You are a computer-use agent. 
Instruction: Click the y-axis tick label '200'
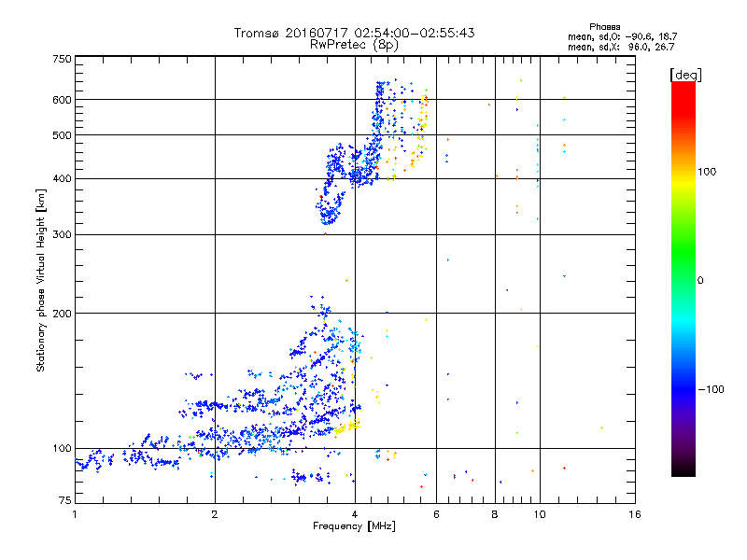(62, 314)
